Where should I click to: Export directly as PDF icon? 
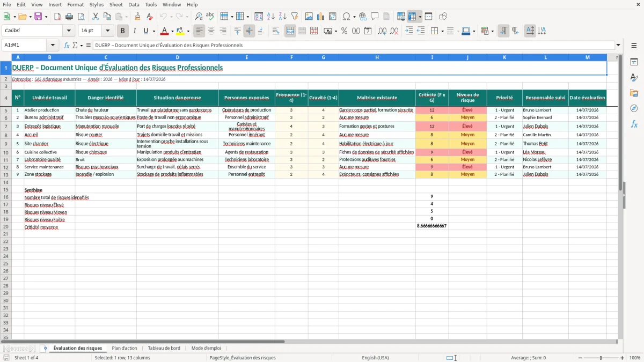(57, 17)
